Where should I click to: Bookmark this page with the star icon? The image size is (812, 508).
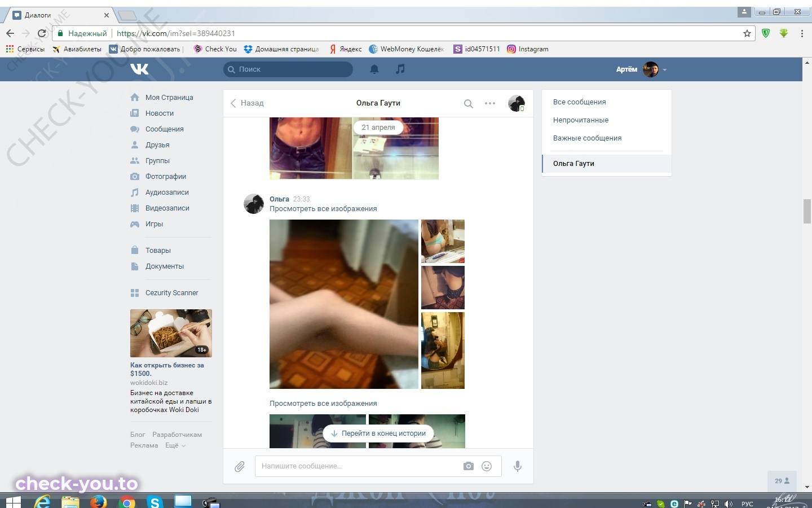coord(747,33)
